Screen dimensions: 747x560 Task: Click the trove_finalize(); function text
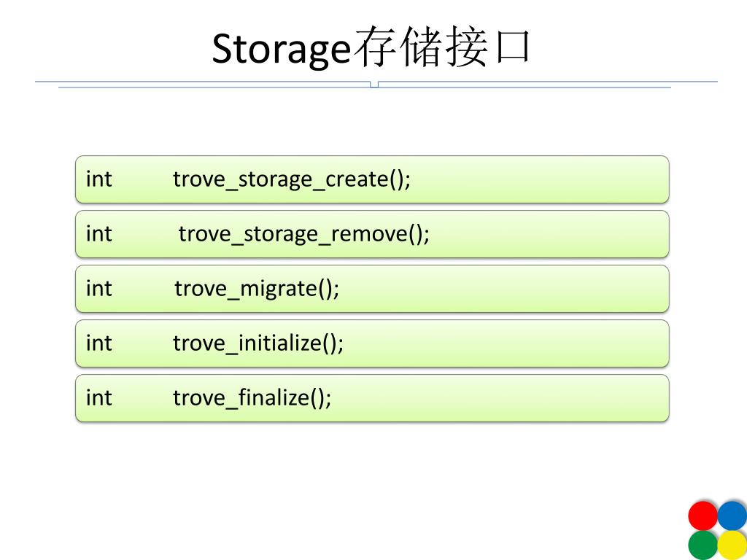(x=252, y=398)
